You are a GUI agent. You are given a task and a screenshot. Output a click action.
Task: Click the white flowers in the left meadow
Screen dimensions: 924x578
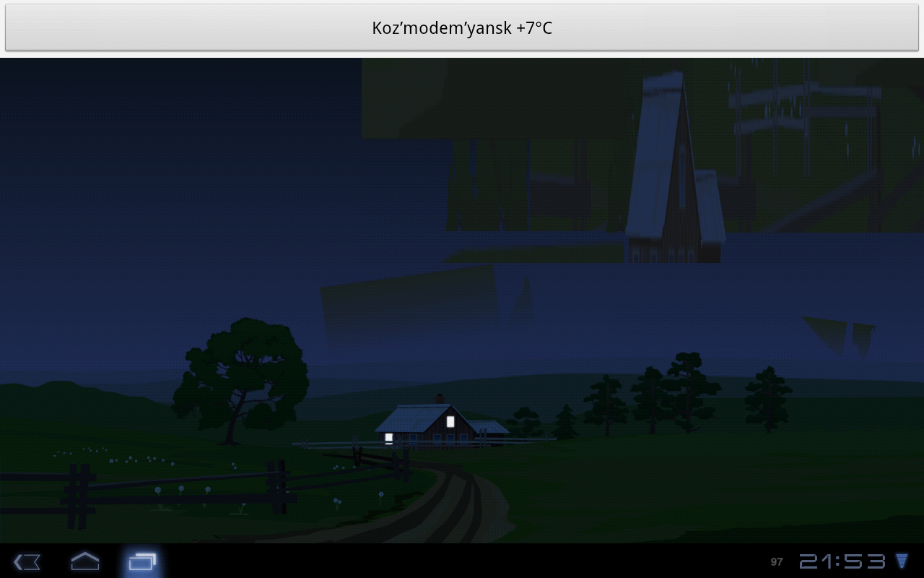coord(130,459)
